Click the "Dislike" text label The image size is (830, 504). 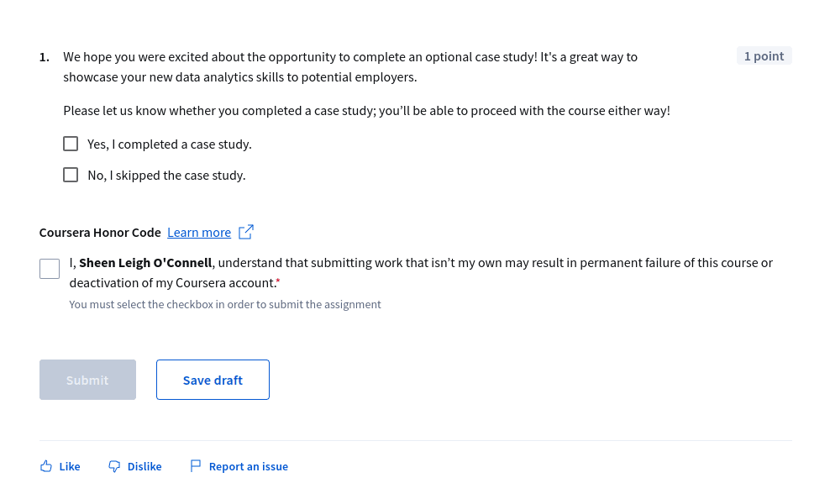click(144, 466)
